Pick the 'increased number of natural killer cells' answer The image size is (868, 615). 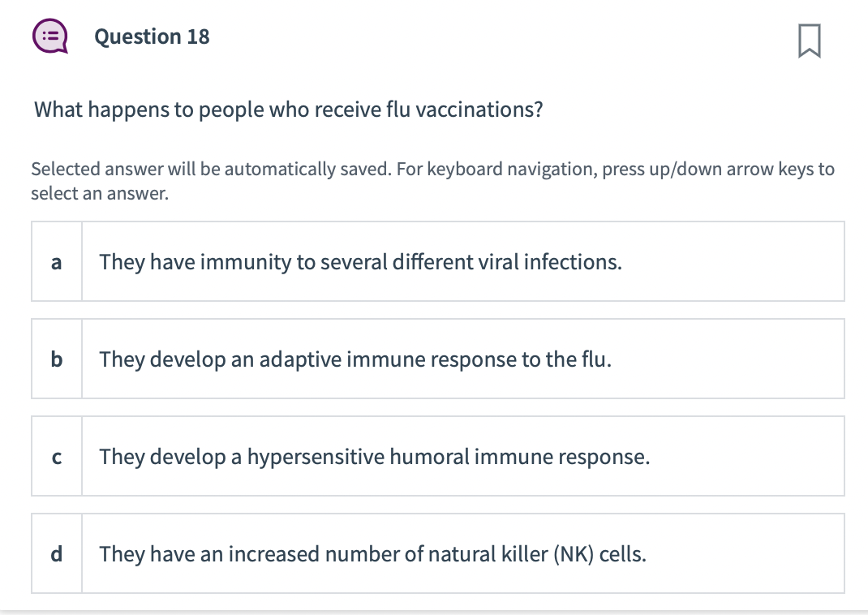pyautogui.click(x=372, y=554)
